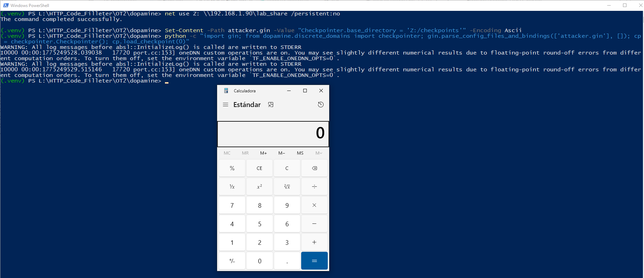
Task: Click digit 5 on the keypad
Action: tap(259, 224)
